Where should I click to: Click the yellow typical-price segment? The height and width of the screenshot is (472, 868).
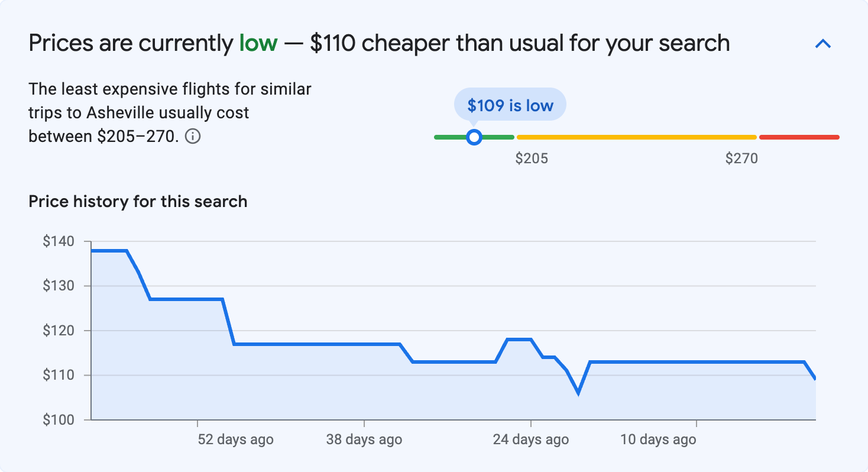(636, 137)
